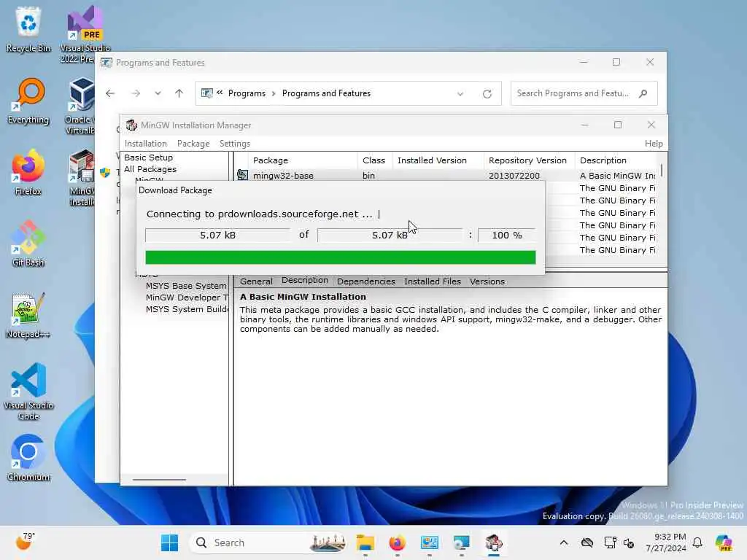Switch to the Versions tab
Viewport: 747px width, 560px height.
(487, 281)
